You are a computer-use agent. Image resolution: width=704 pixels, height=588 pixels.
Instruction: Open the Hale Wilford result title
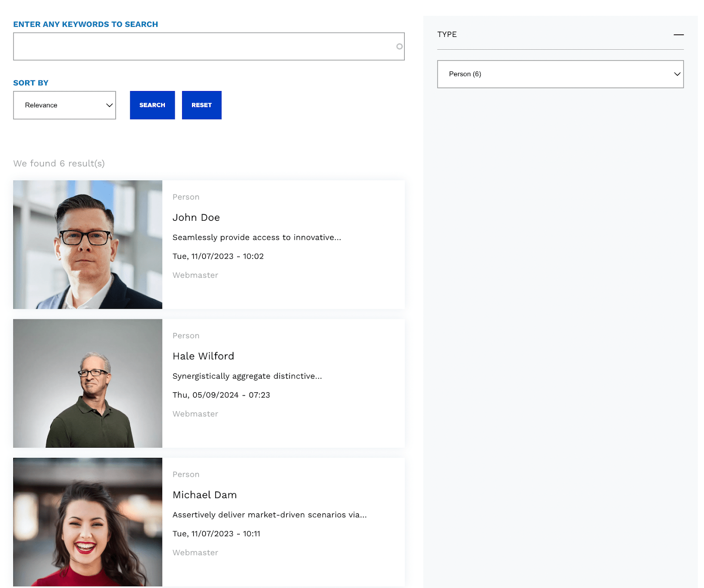tap(203, 356)
